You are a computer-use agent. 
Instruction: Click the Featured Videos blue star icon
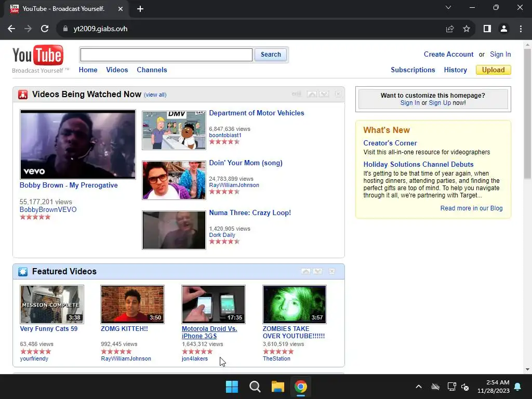23,271
